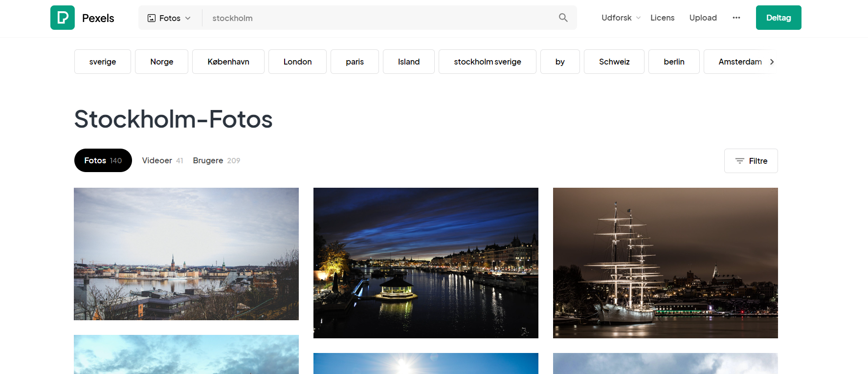
Task: Open the illuminated sailing ship night photo
Action: coord(665,263)
